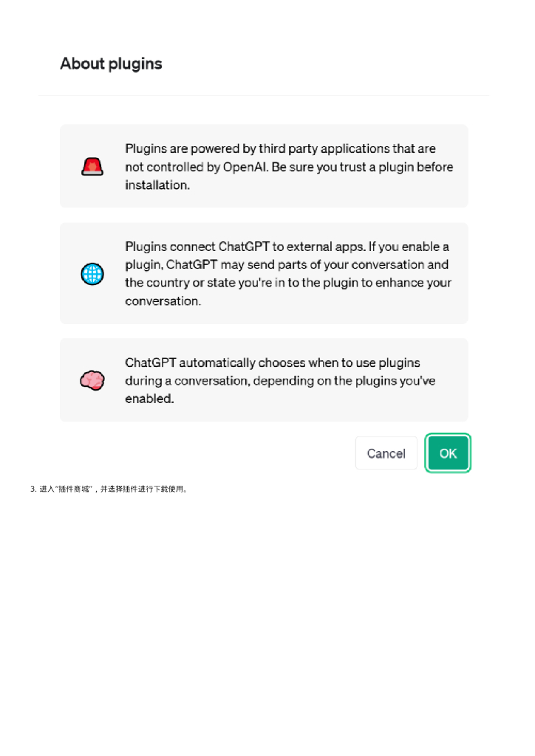This screenshot has width=535, height=756.
Task: Click the word "OpenAI" in the warning card
Action: (x=245, y=167)
